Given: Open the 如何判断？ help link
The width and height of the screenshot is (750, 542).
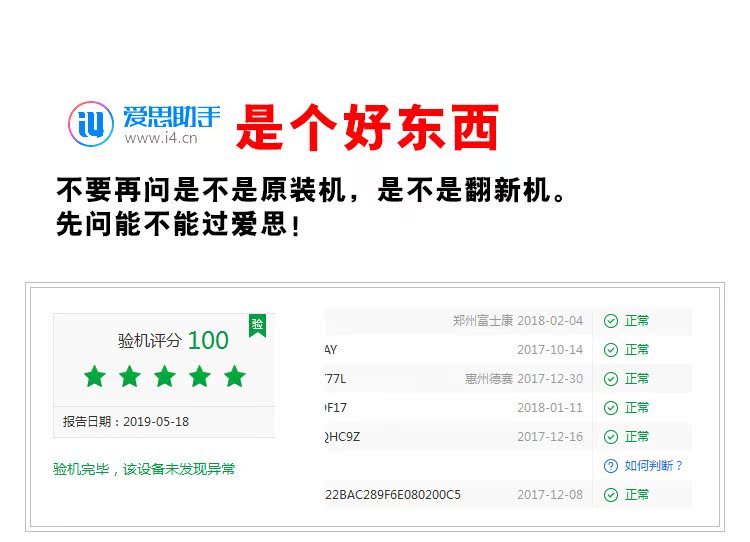Looking at the screenshot, I should [x=653, y=466].
